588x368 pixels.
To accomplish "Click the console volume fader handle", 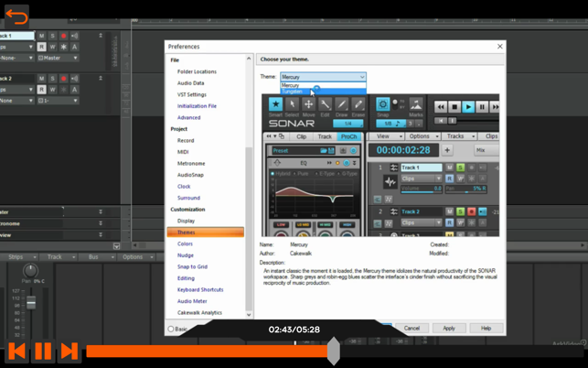I will 31,303.
